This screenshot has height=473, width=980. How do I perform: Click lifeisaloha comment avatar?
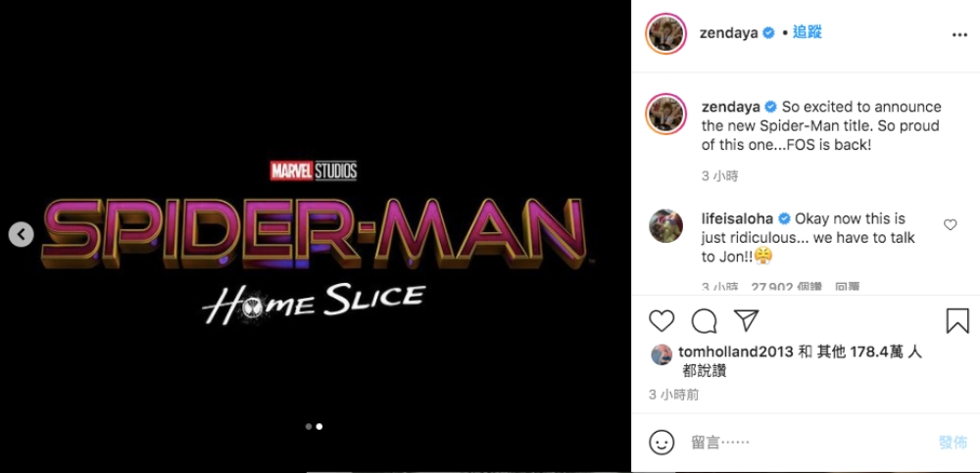pos(664,227)
